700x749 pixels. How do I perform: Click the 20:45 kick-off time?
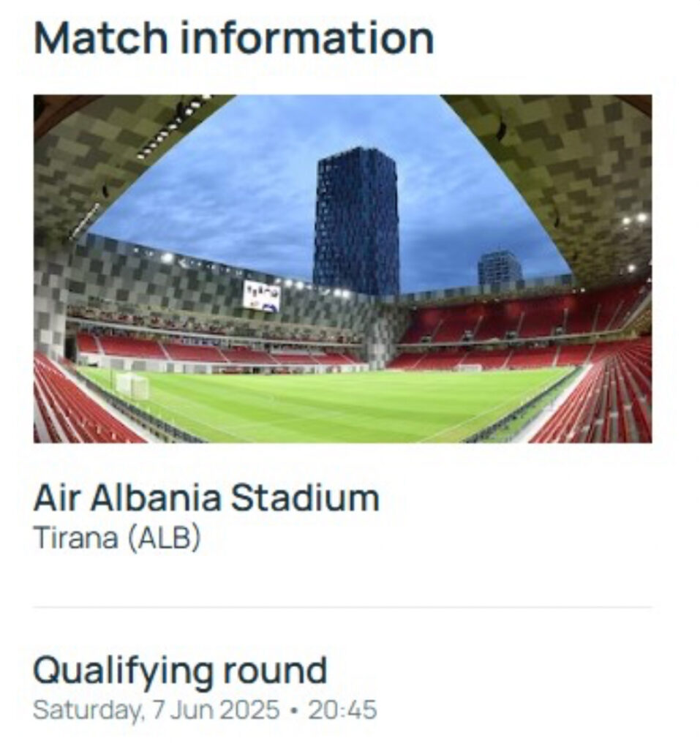tap(342, 710)
